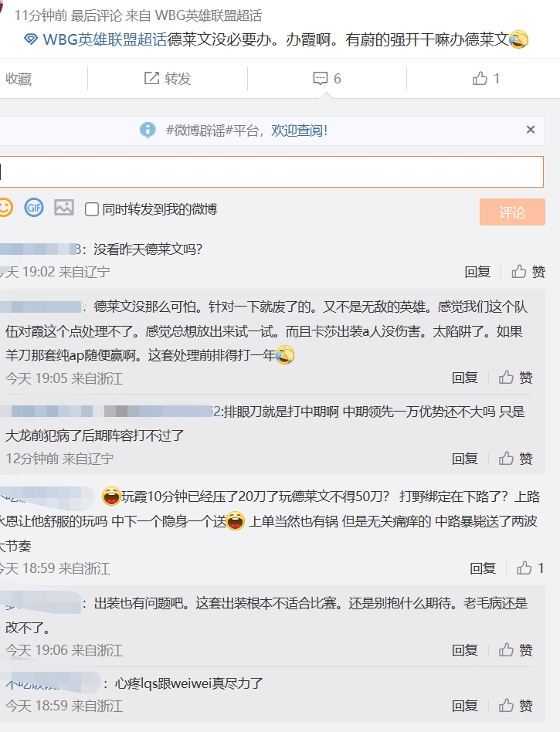Like the 心疼lqs跟weiwei comment
Viewport: 560px width, 732px height.
pyautogui.click(x=516, y=706)
